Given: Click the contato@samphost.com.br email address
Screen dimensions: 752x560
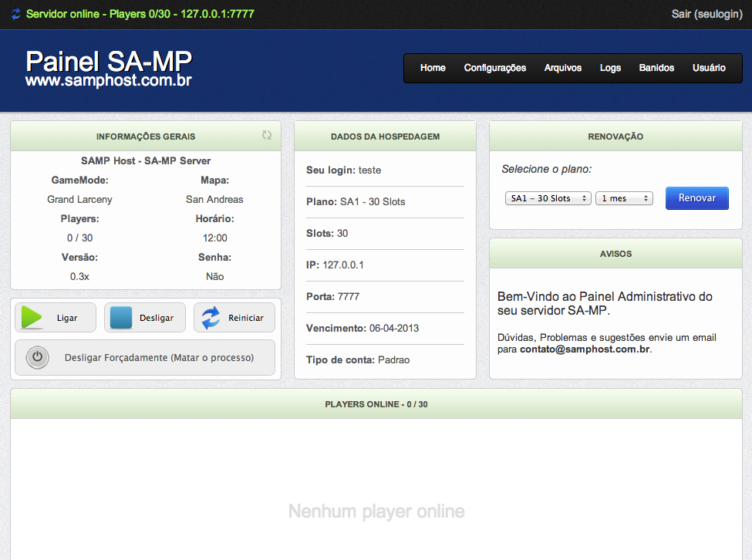Looking at the screenshot, I should click(x=585, y=349).
